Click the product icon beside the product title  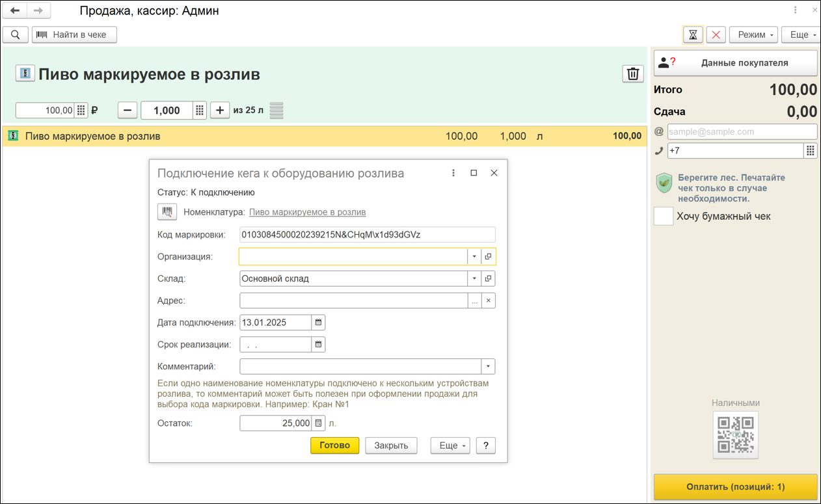click(x=25, y=73)
